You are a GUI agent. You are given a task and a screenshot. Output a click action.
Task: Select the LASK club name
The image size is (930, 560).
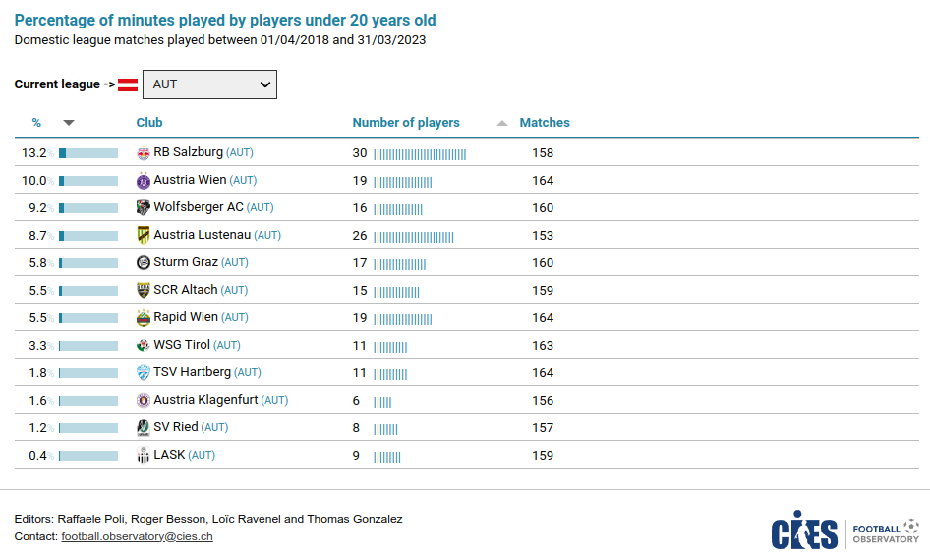(169, 455)
